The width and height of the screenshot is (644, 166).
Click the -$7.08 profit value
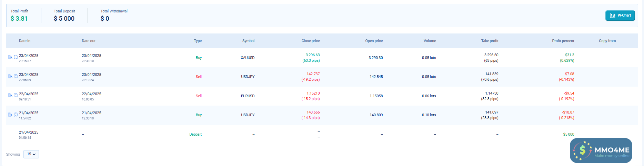point(569,74)
